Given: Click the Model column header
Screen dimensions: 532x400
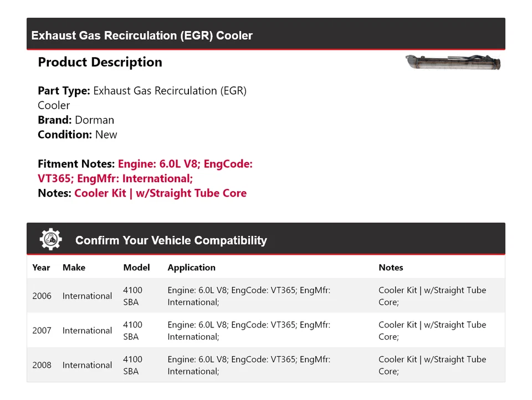Looking at the screenshot, I should (136, 268).
